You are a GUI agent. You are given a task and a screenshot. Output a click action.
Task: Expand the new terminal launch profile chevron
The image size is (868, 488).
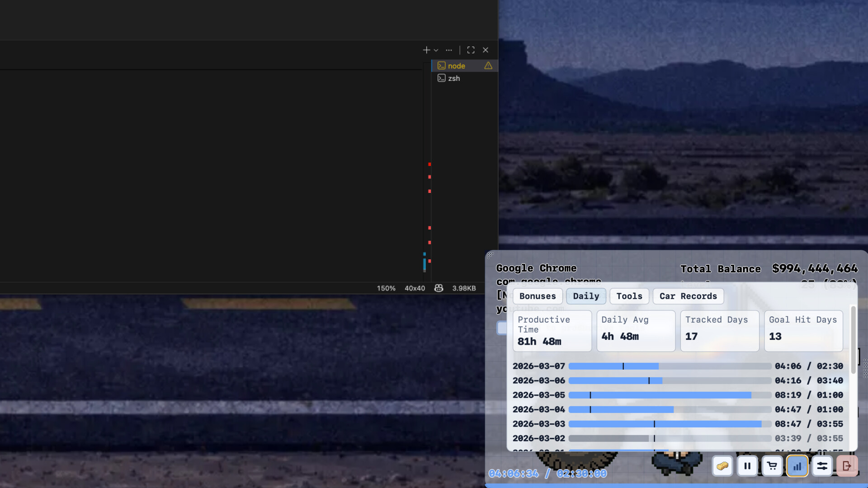click(x=436, y=51)
